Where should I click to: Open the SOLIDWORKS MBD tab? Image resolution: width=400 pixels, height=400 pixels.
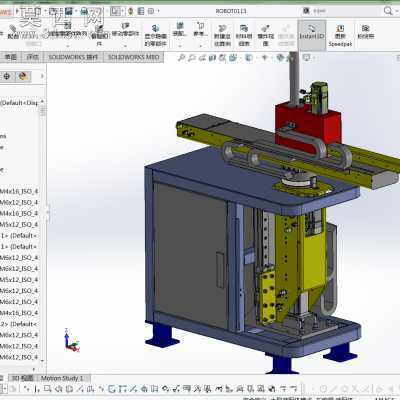[x=134, y=57]
